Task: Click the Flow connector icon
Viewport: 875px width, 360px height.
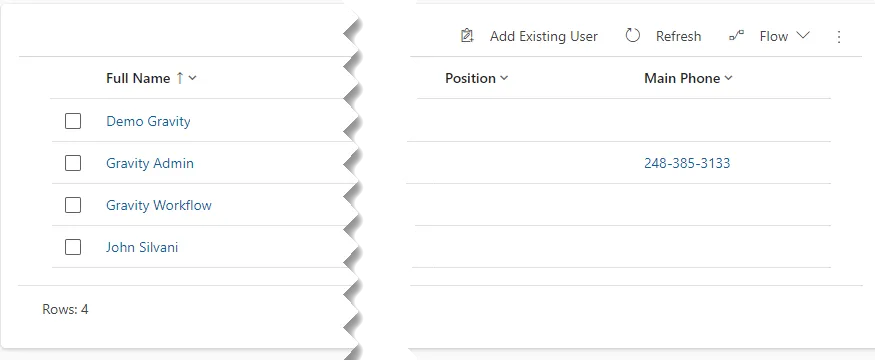Action: (737, 36)
